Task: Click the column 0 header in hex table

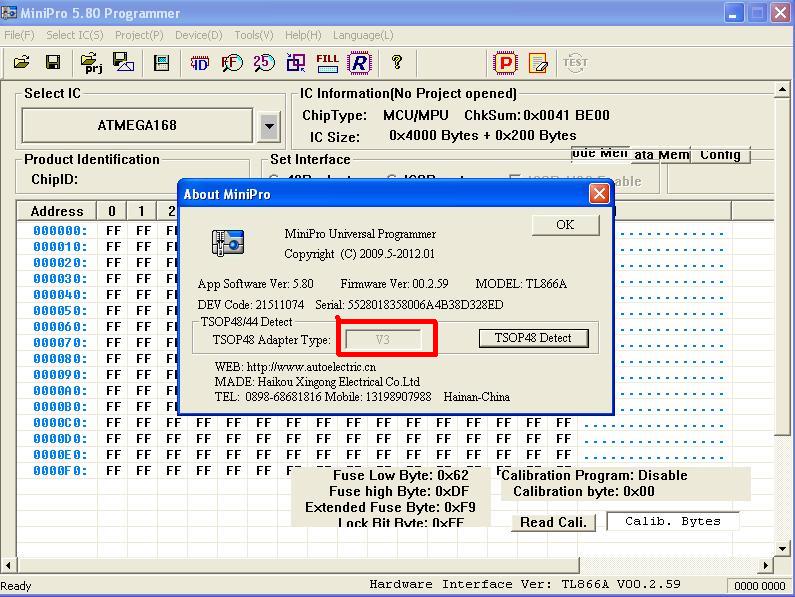Action: pos(112,211)
